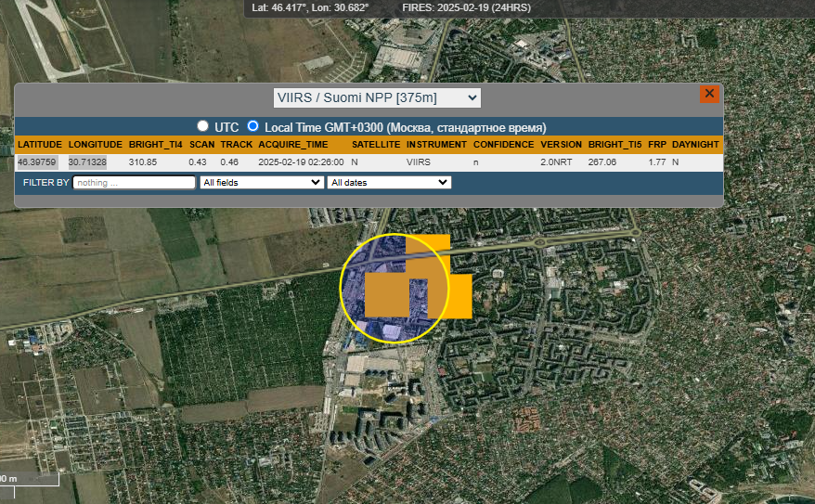Viewport: 815px width, 504px height.
Task: Click the VIIRS instrument cell
Action: pyautogui.click(x=419, y=162)
